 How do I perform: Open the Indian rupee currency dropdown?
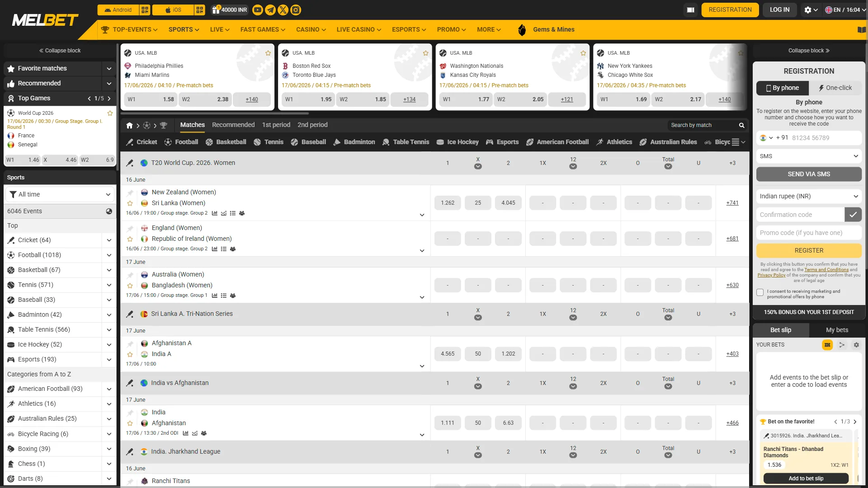click(809, 197)
